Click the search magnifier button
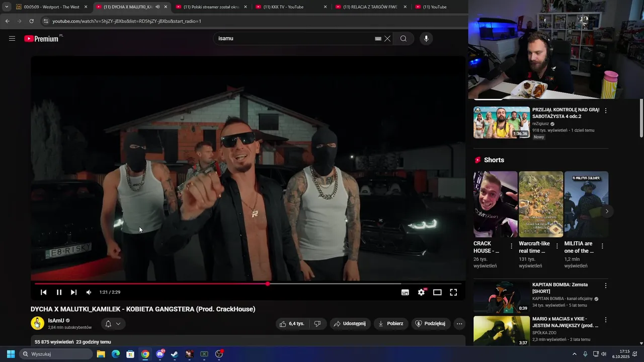The height and width of the screenshot is (362, 644). coord(404,39)
